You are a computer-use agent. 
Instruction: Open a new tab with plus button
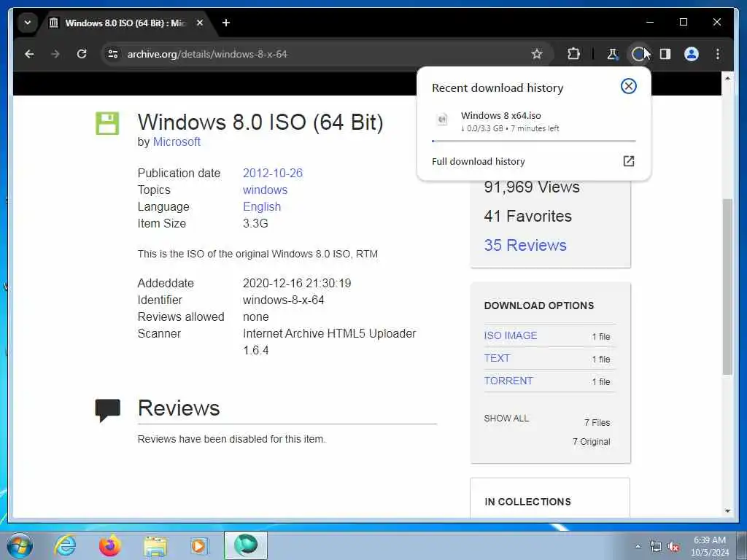click(226, 23)
